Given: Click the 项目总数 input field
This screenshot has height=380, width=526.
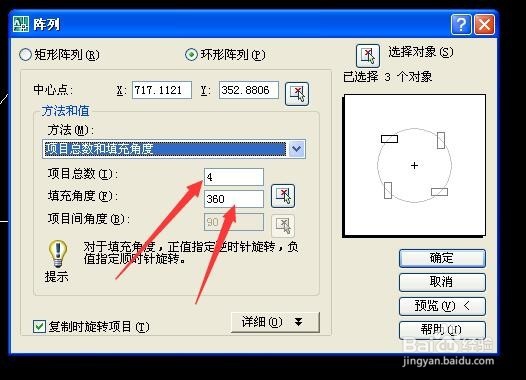Looking at the screenshot, I should click(x=234, y=177).
